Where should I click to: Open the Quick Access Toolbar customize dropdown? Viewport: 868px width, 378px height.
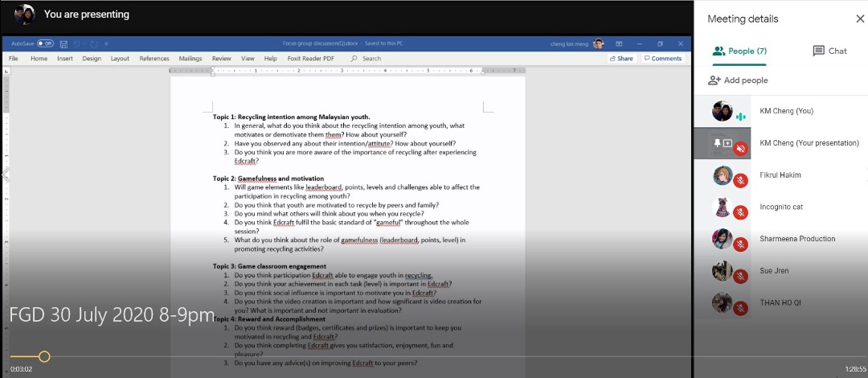coord(106,43)
